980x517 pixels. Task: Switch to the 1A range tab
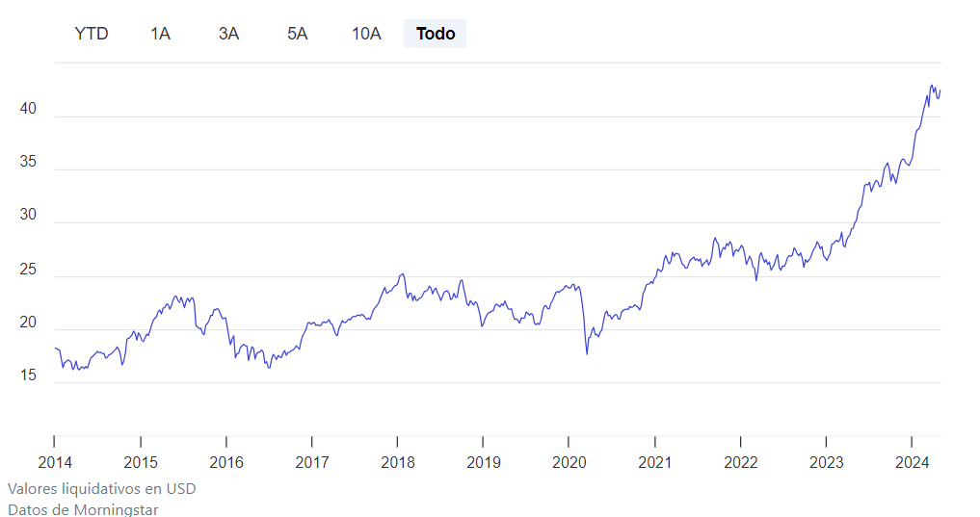[x=160, y=34]
